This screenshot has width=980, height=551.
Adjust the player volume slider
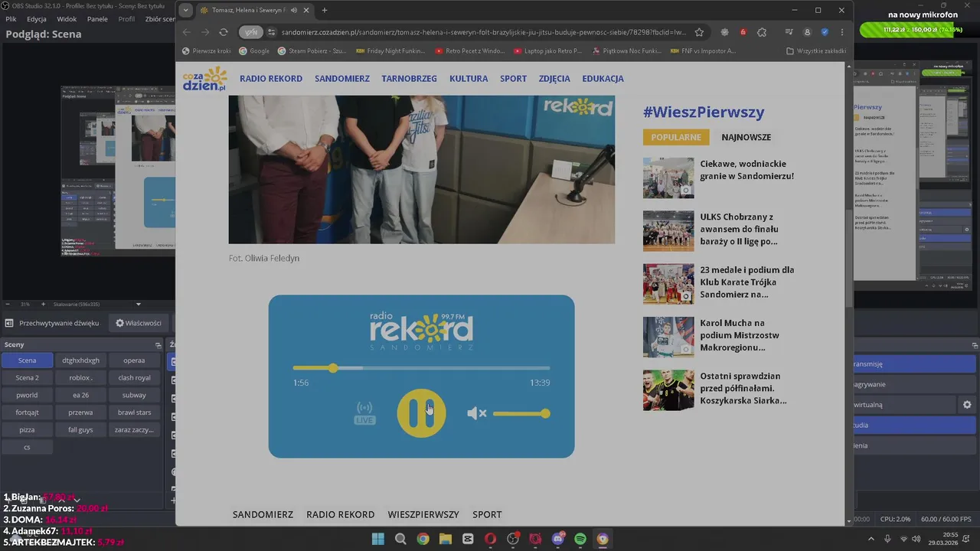click(521, 413)
